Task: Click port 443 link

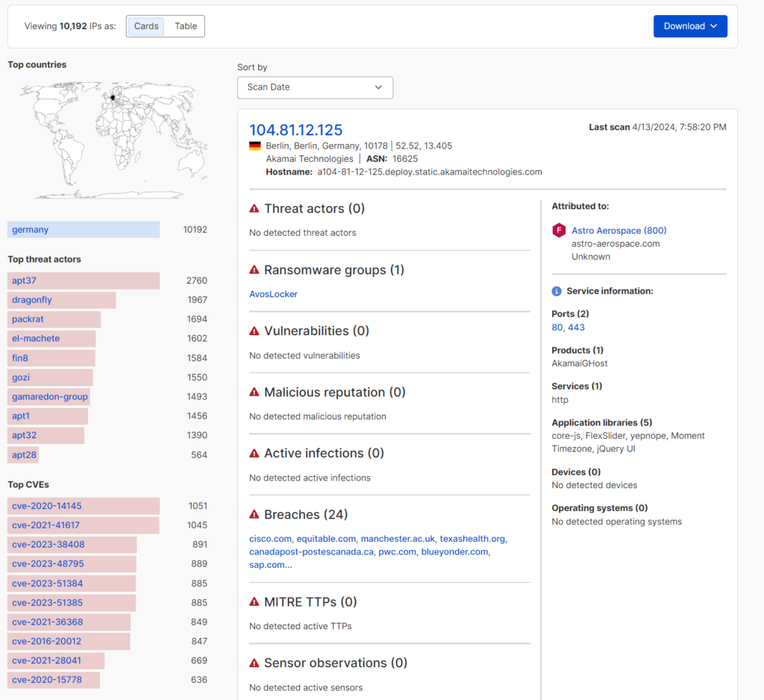Action: pyautogui.click(x=576, y=328)
